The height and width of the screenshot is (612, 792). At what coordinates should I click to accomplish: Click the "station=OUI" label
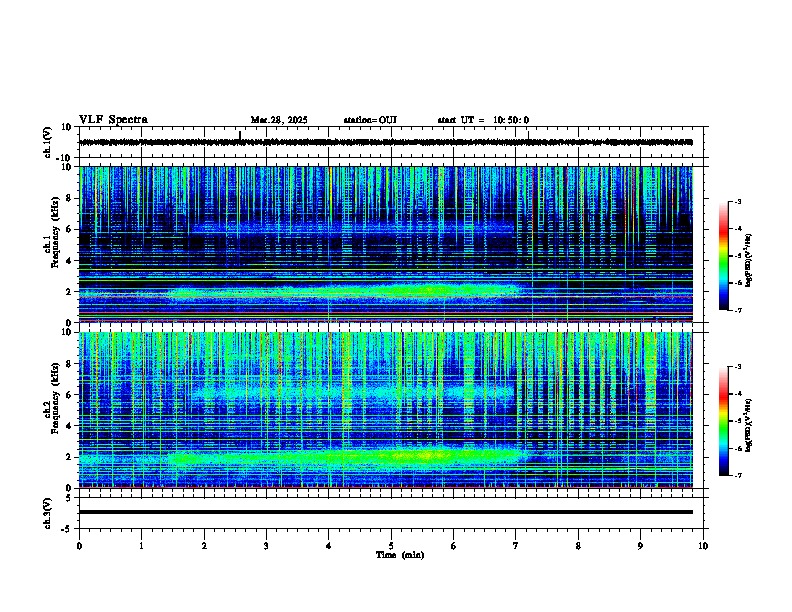370,120
